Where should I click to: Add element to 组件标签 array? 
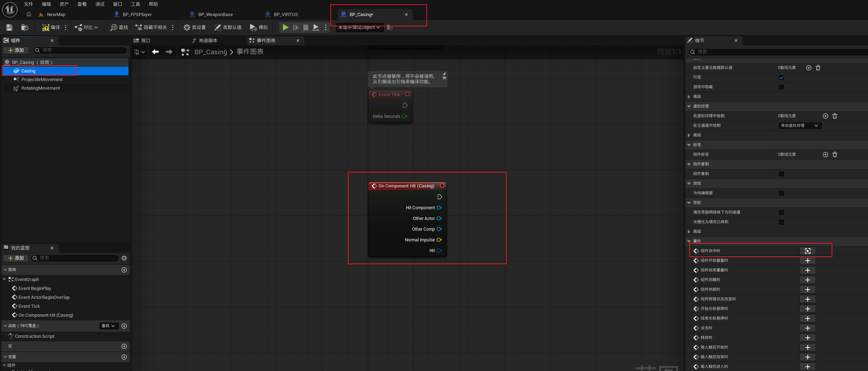(825, 155)
